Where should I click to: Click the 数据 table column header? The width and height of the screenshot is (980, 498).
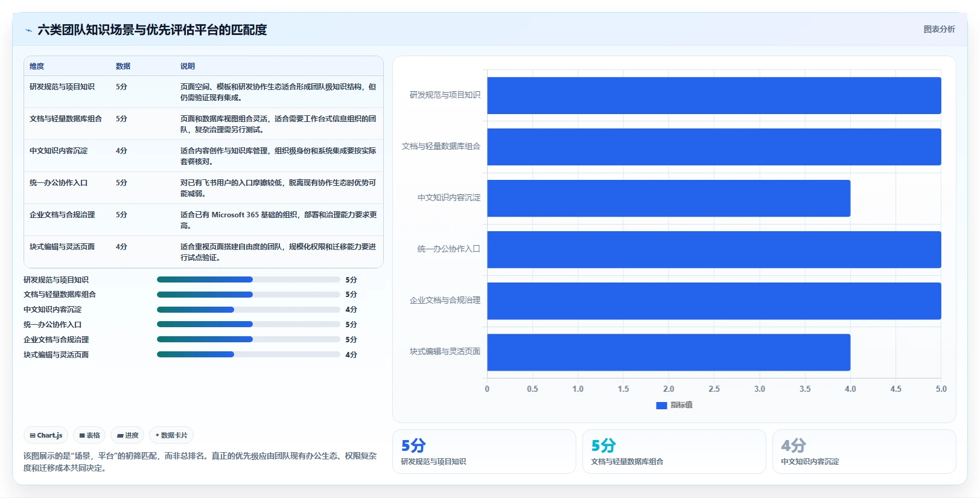(x=123, y=66)
